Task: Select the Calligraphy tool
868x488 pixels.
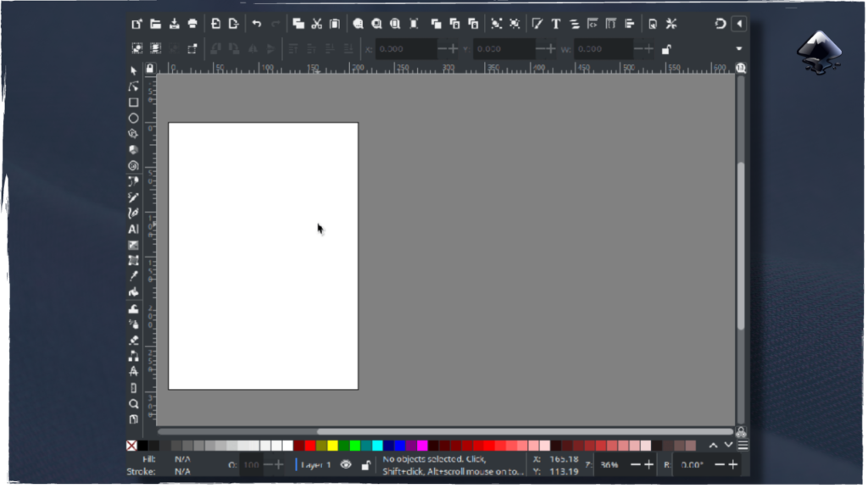Action: (x=133, y=213)
